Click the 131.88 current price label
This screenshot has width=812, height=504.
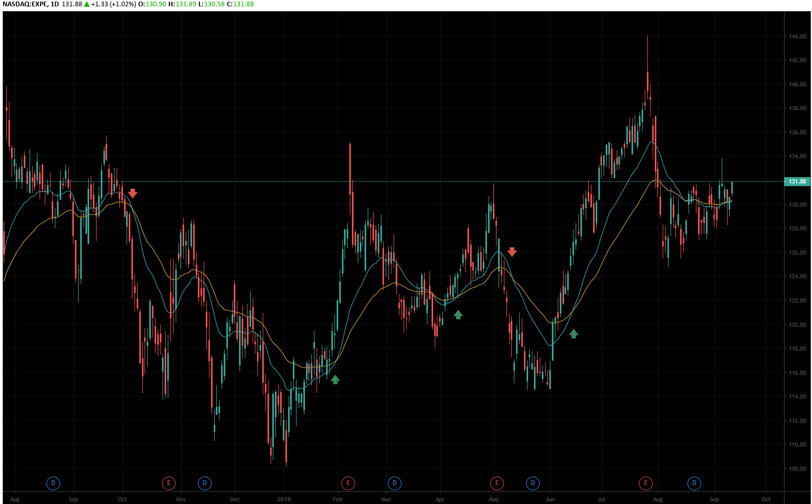coord(797,181)
